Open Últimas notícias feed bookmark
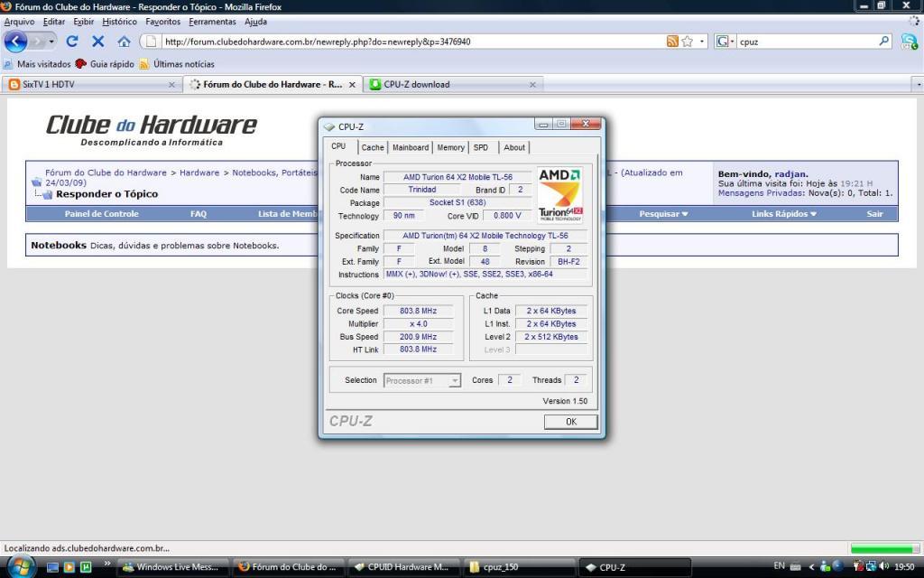 pyautogui.click(x=178, y=64)
